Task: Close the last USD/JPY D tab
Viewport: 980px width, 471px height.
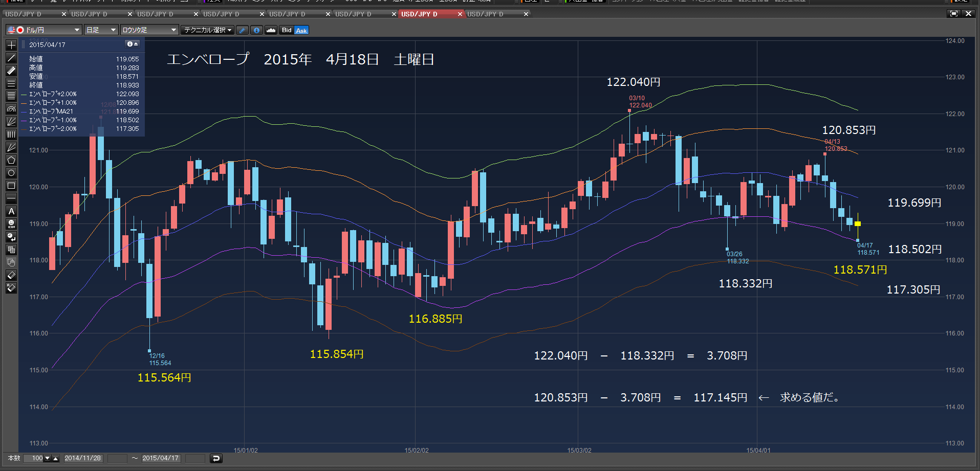Action: [526, 14]
